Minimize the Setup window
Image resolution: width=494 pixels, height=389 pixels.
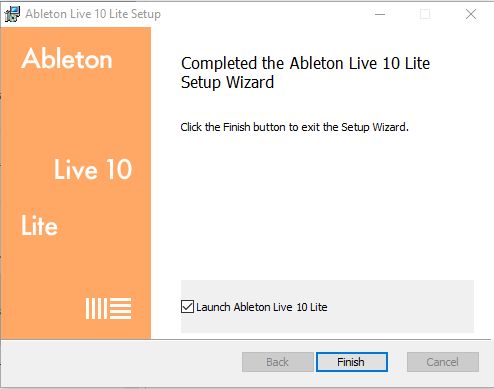point(380,14)
